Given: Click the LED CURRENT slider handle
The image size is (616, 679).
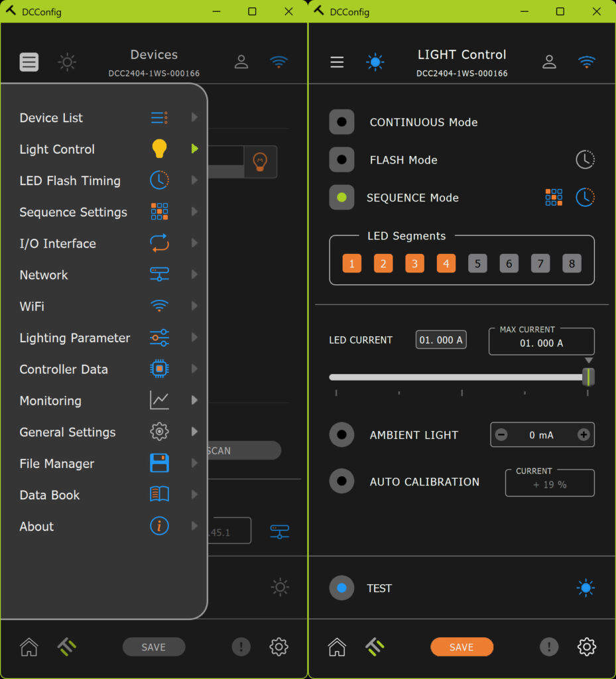Looking at the screenshot, I should [587, 377].
